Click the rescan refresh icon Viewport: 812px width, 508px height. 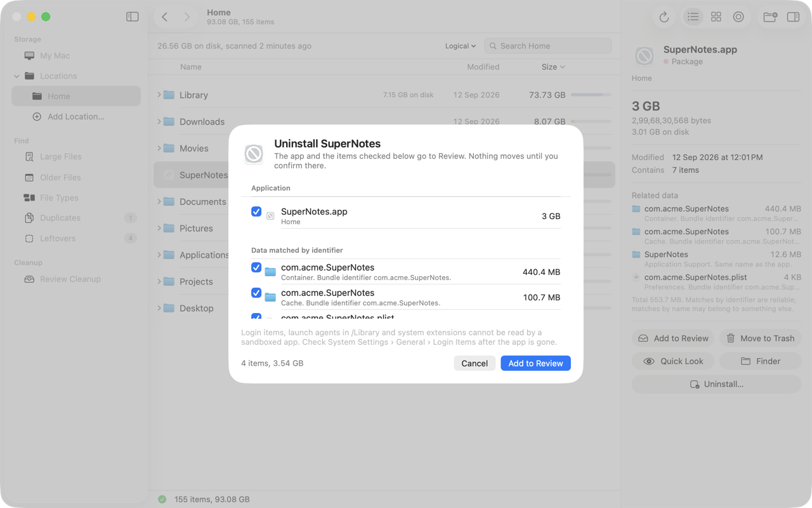point(664,17)
